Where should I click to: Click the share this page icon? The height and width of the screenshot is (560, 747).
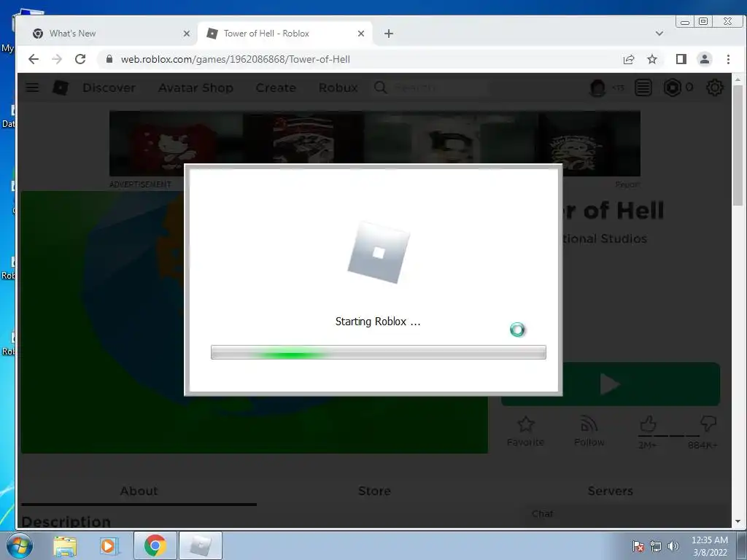click(x=628, y=59)
